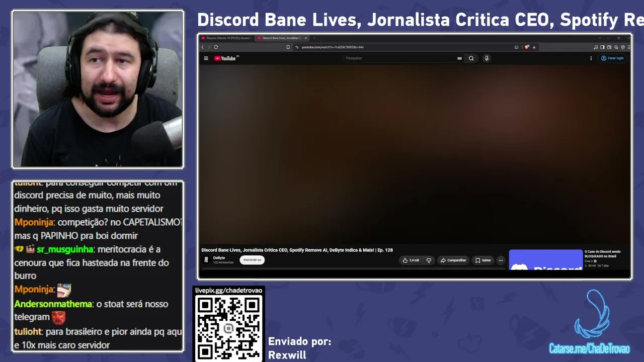This screenshot has height=362, width=644.
Task: Click the video title under the player
Action: 297,250
